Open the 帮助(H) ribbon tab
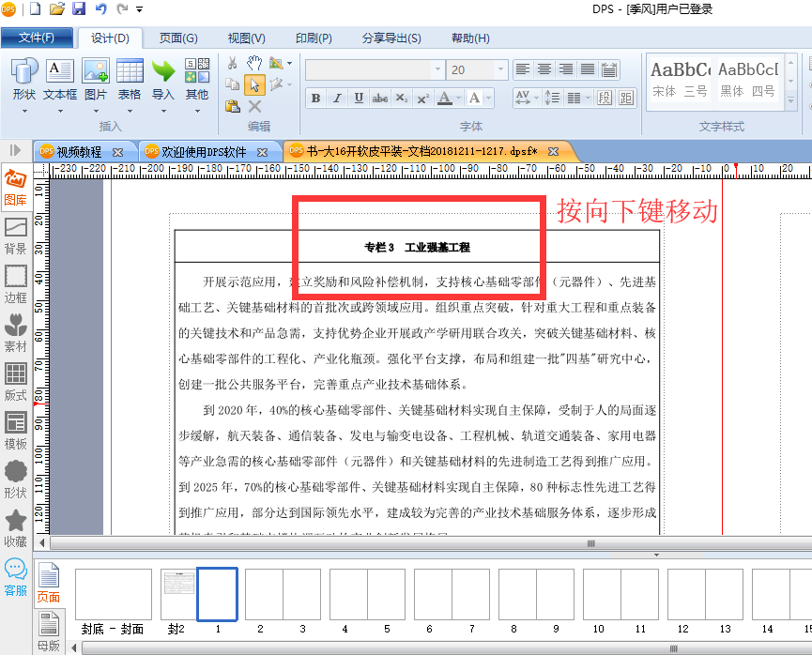Image resolution: width=812 pixels, height=655 pixels. (x=470, y=38)
